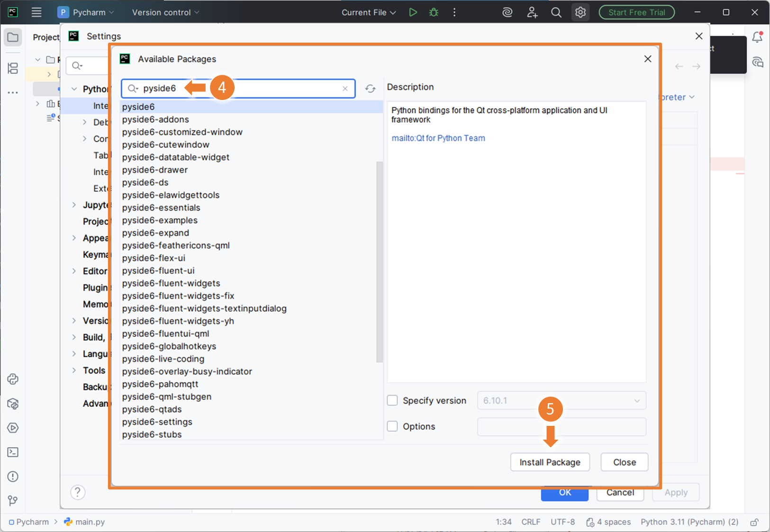The image size is (770, 532).
Task: Clear the pyside6 search text
Action: coord(345,89)
